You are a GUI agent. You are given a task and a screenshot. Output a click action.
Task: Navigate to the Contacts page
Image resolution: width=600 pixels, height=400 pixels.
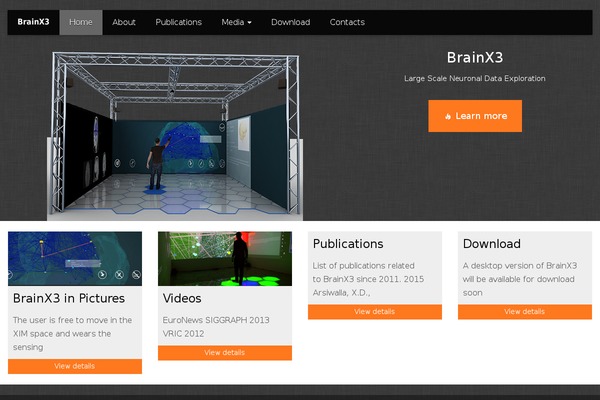[347, 22]
